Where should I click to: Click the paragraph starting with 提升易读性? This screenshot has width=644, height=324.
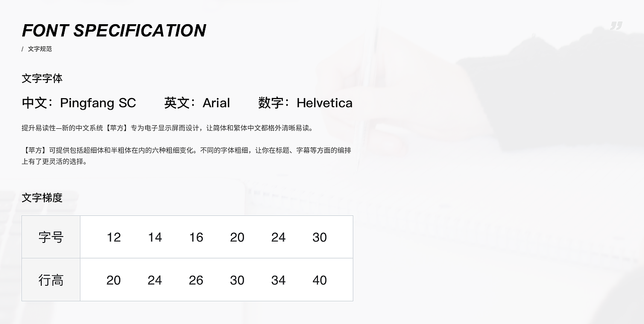tap(167, 128)
